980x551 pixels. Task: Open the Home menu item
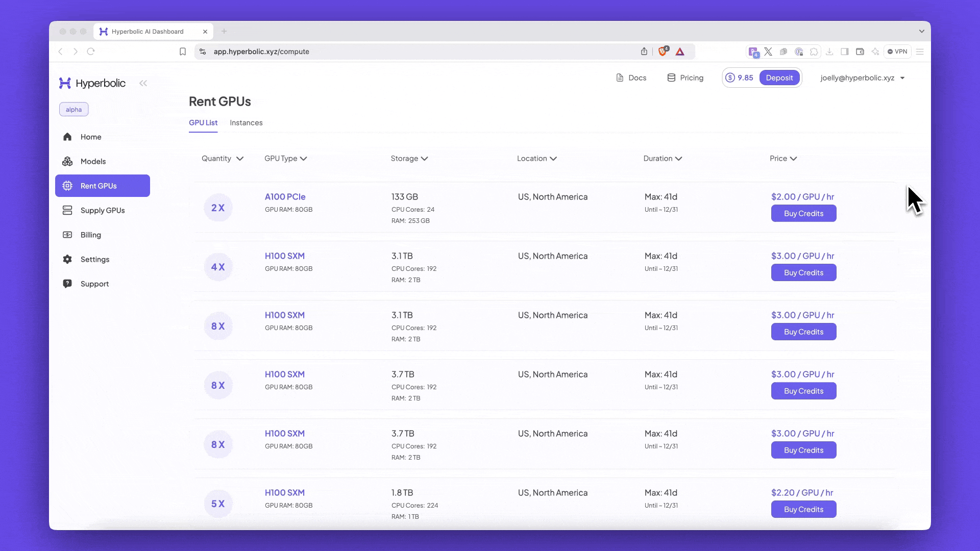(x=102, y=137)
